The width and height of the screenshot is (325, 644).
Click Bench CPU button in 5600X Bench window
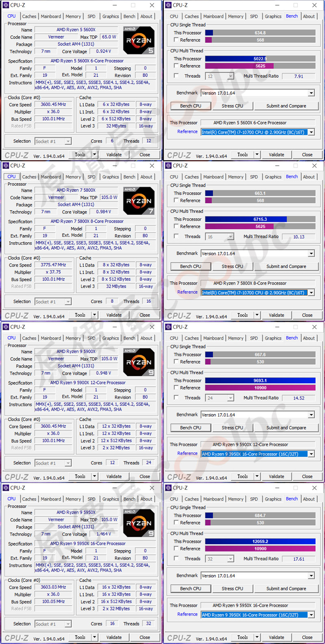(191, 106)
